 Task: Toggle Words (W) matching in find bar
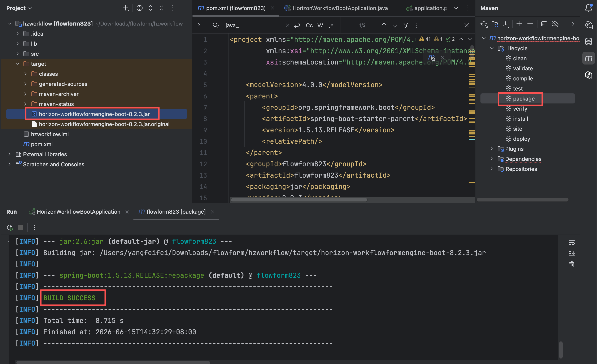pyautogui.click(x=320, y=25)
